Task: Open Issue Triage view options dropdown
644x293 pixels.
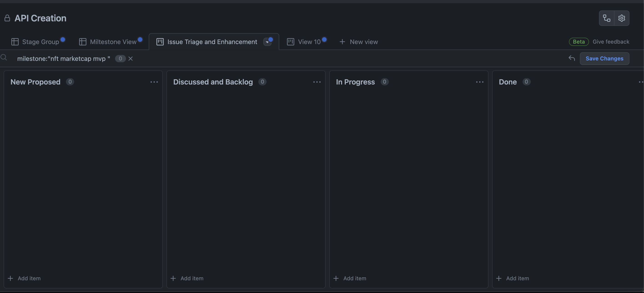Action: point(267,42)
